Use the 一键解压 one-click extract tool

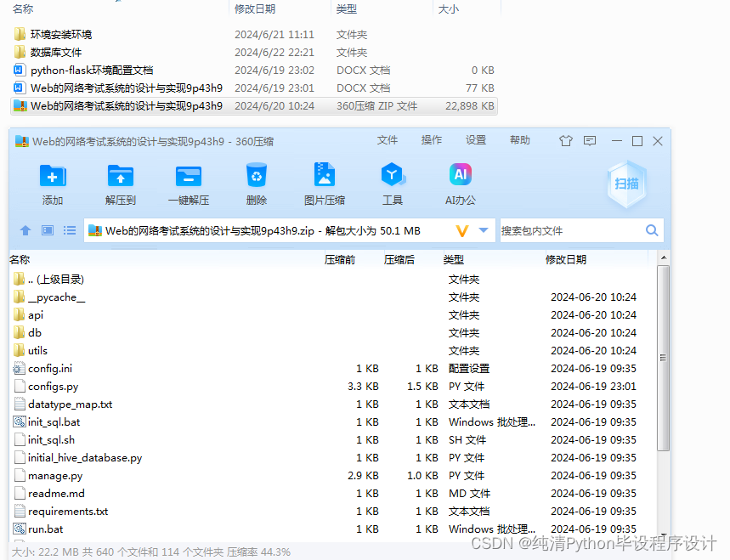point(188,183)
